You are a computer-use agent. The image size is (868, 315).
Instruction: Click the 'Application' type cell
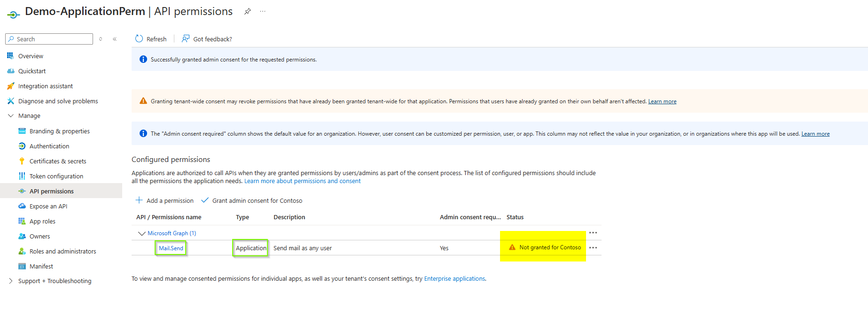[251, 248]
